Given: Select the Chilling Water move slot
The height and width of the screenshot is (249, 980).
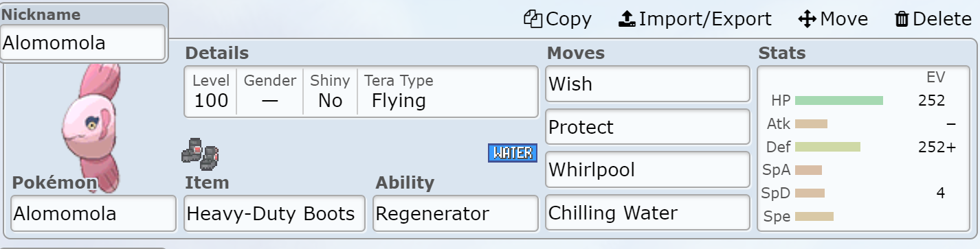Looking at the screenshot, I should [647, 213].
